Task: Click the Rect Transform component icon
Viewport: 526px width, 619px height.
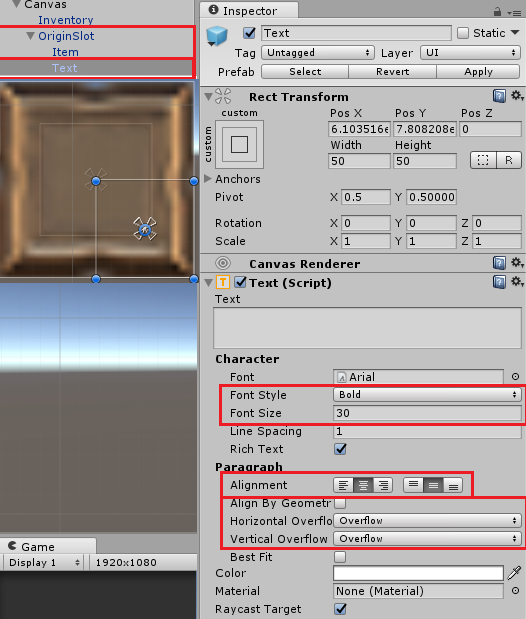Action: [223, 96]
